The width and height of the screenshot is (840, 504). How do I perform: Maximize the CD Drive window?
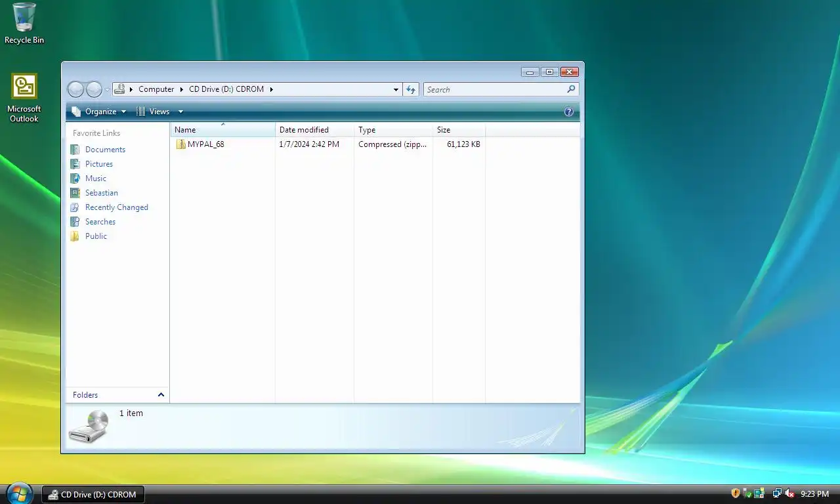pyautogui.click(x=550, y=72)
